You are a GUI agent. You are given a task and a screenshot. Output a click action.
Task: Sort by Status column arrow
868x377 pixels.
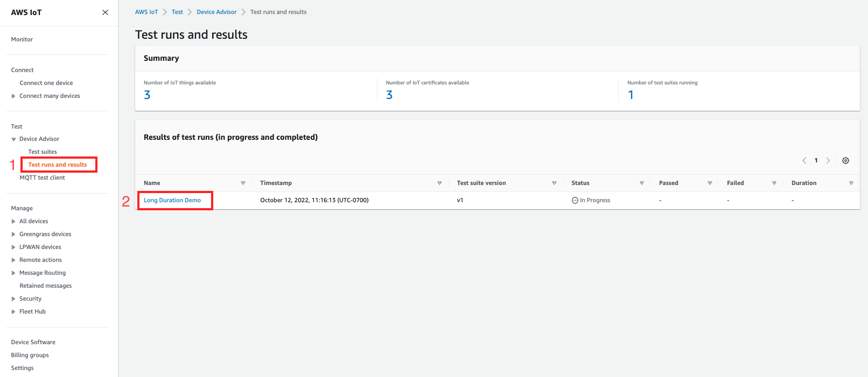641,183
